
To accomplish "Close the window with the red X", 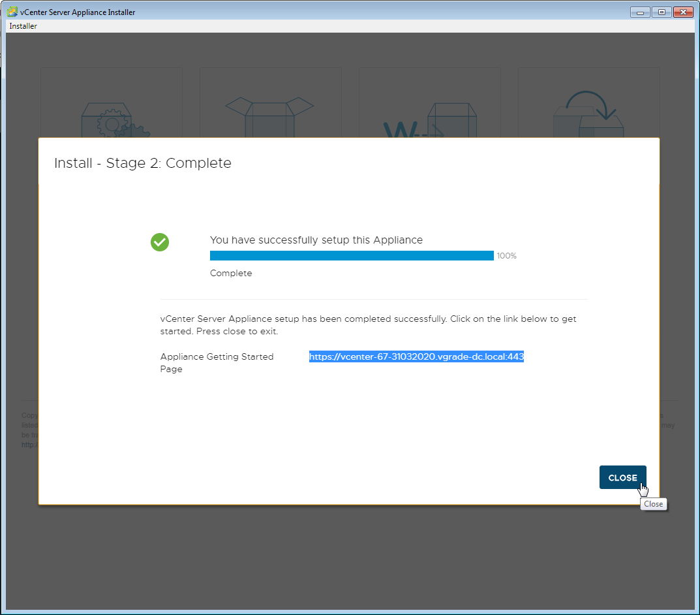I will [x=682, y=12].
